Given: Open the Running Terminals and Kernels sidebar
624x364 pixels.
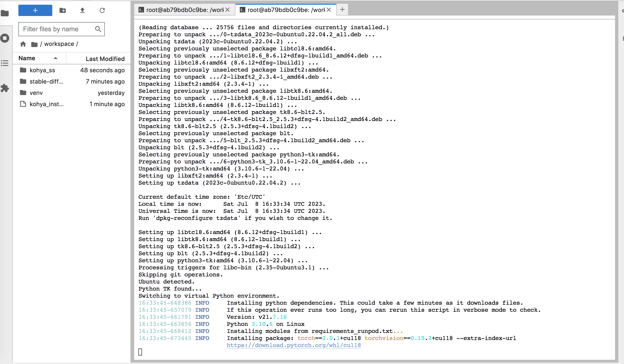Looking at the screenshot, I should [5, 38].
